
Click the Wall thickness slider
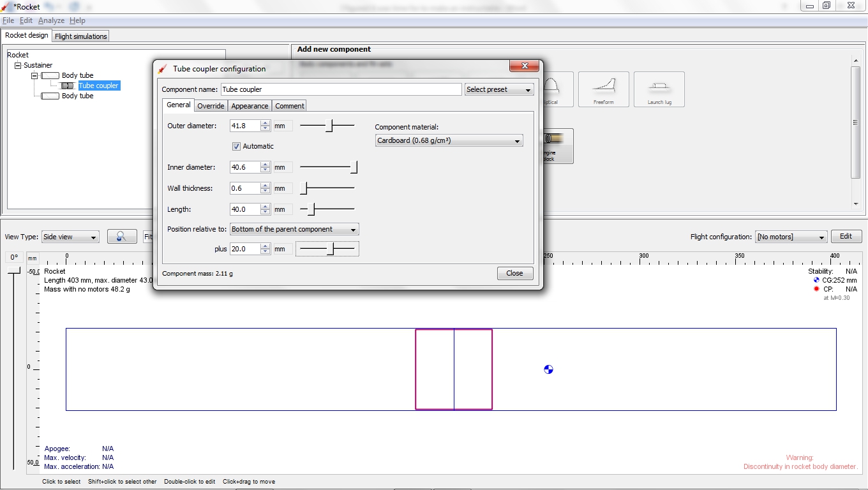(x=327, y=188)
